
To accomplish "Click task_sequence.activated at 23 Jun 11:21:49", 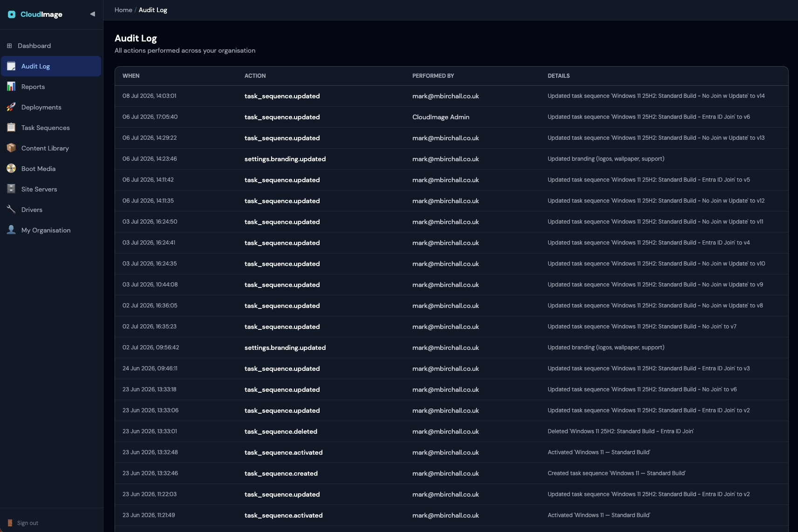I will (x=284, y=515).
